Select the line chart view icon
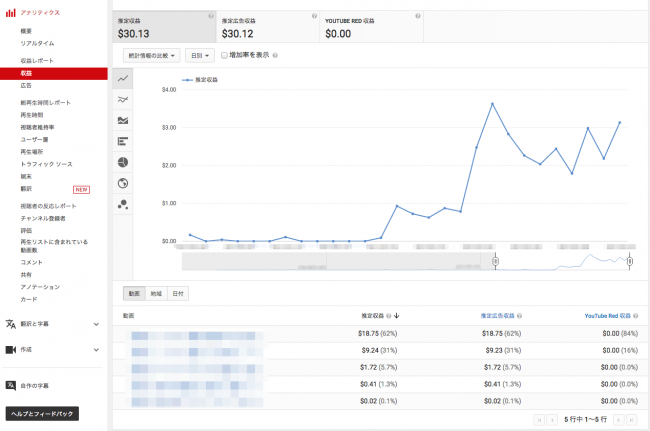 (x=123, y=78)
